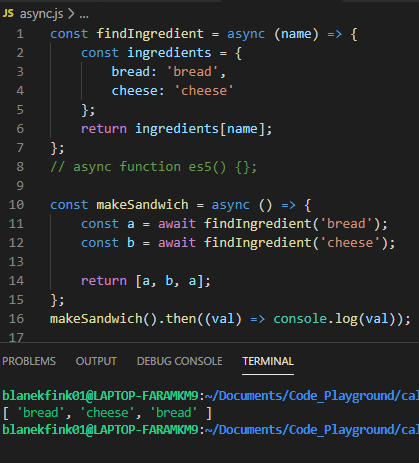Click makeSandwich declaration on line 10

click(142, 205)
